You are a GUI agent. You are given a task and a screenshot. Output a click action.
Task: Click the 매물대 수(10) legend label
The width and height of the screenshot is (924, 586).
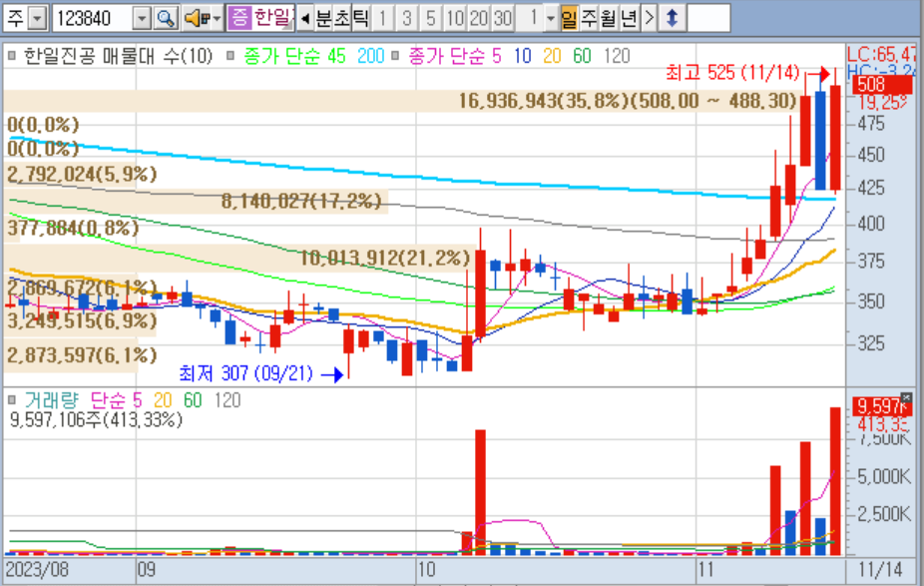click(x=157, y=56)
